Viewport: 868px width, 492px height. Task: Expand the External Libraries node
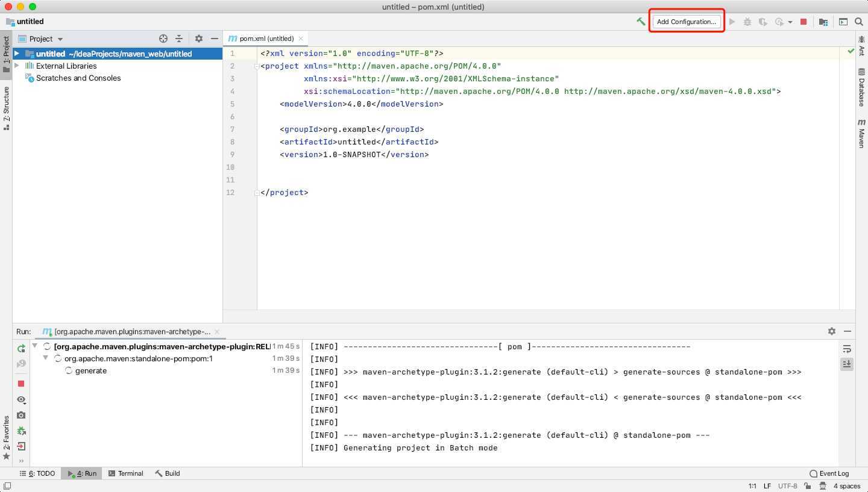pos(17,66)
